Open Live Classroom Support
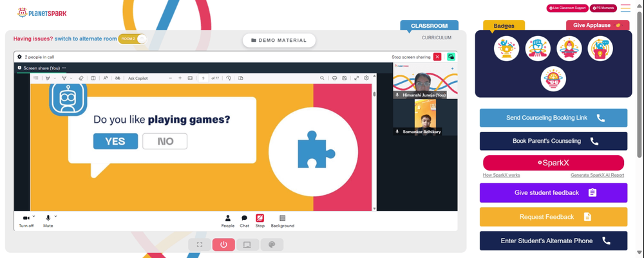The height and width of the screenshot is (258, 644). [x=567, y=8]
